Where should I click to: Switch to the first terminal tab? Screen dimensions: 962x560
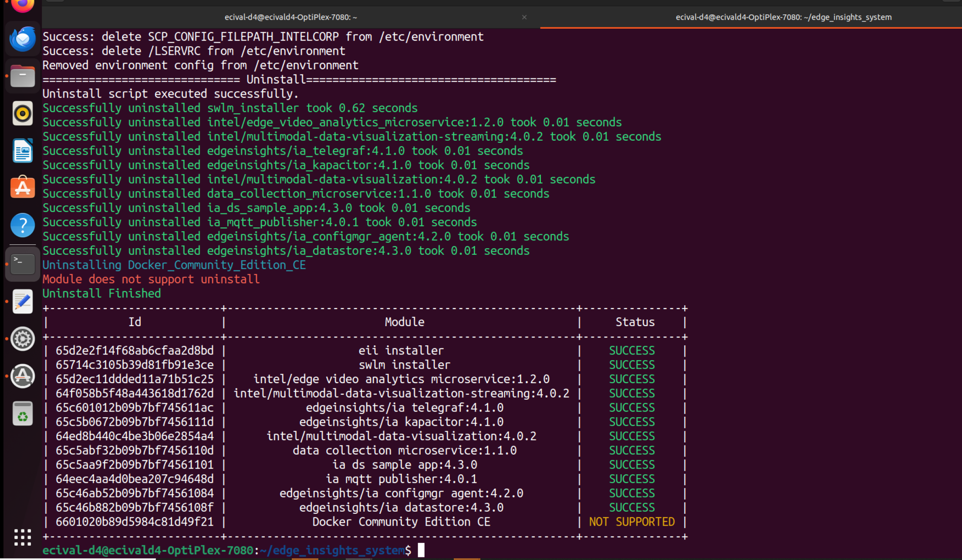click(x=291, y=17)
